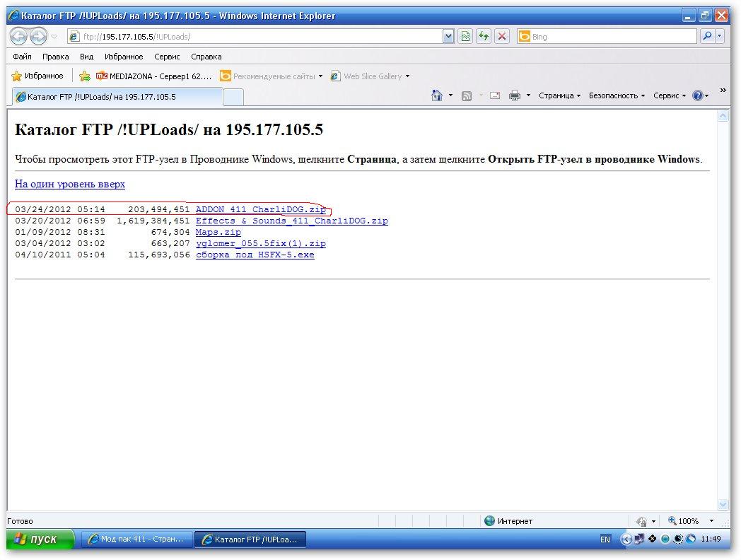Click the RSS feeds icon
This screenshot has height=560, width=741.
(467, 96)
